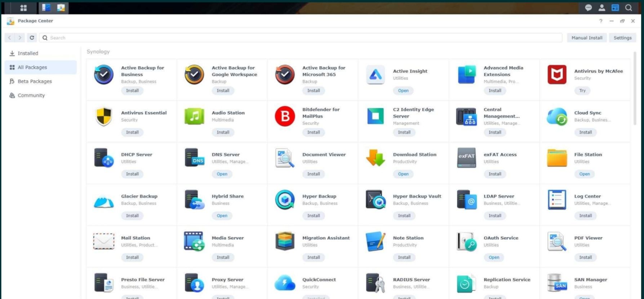
Task: Go forward with the right arrow button
Action: point(20,37)
